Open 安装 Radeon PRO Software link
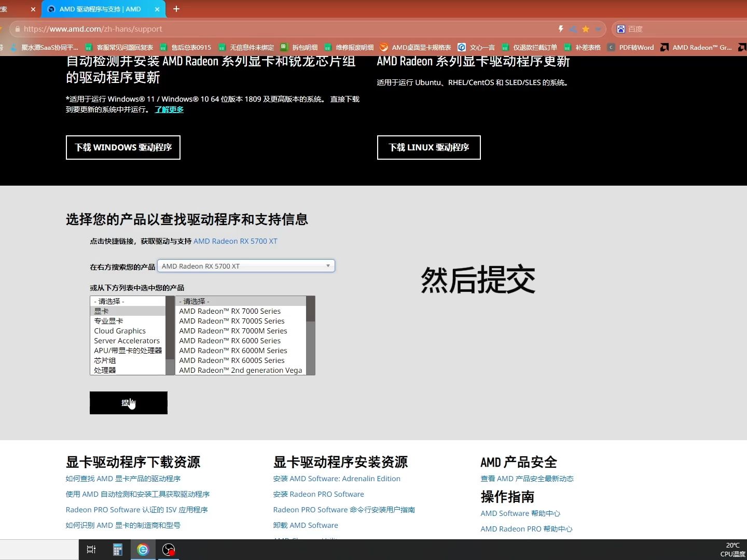This screenshot has width=747, height=560. tap(319, 494)
